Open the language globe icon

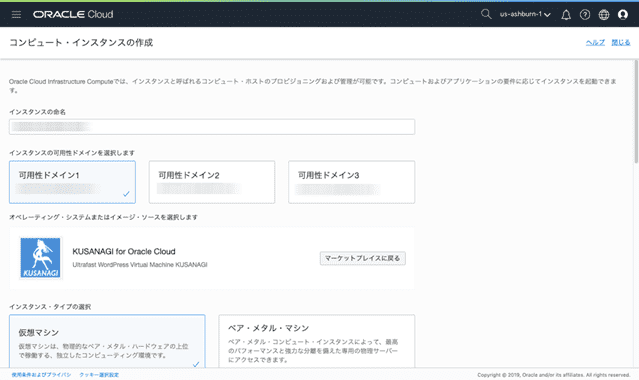coord(604,15)
